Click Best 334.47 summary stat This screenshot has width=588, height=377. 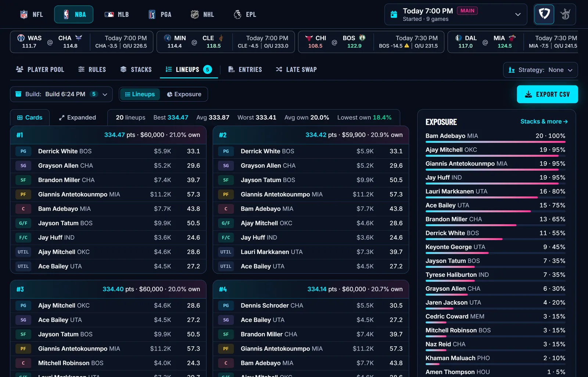click(171, 117)
